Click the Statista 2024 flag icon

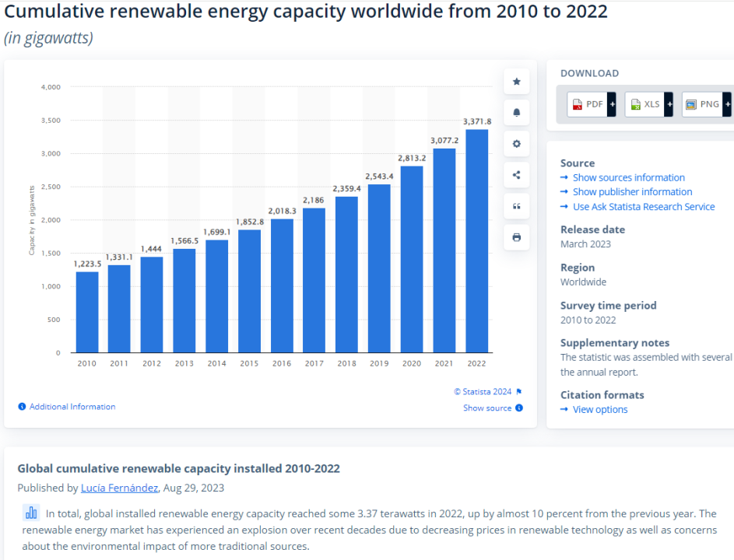(519, 392)
